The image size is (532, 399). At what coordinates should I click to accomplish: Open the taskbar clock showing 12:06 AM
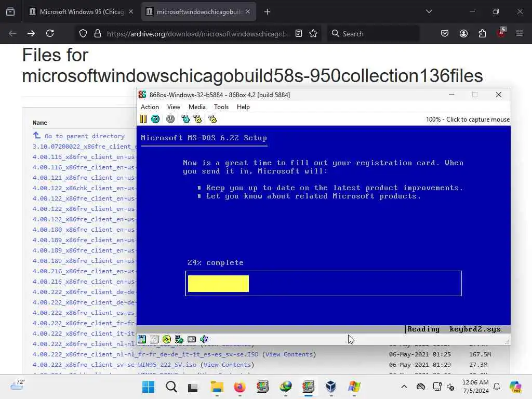475,387
